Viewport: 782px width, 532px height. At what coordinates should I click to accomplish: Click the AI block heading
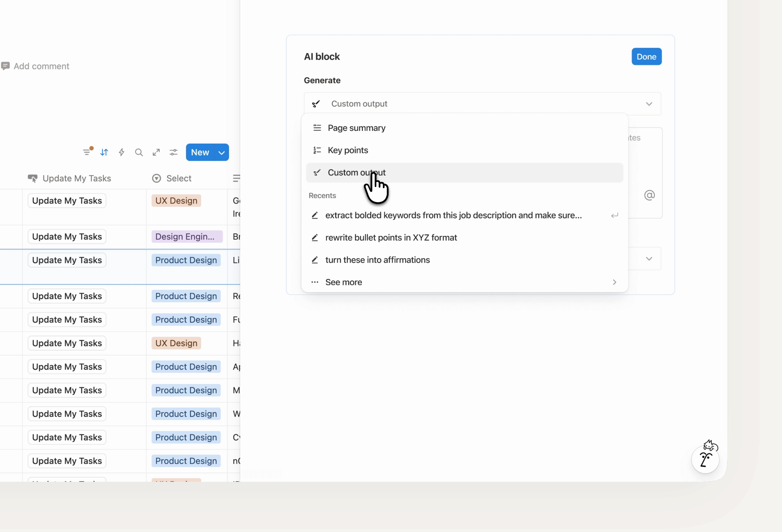coord(322,57)
